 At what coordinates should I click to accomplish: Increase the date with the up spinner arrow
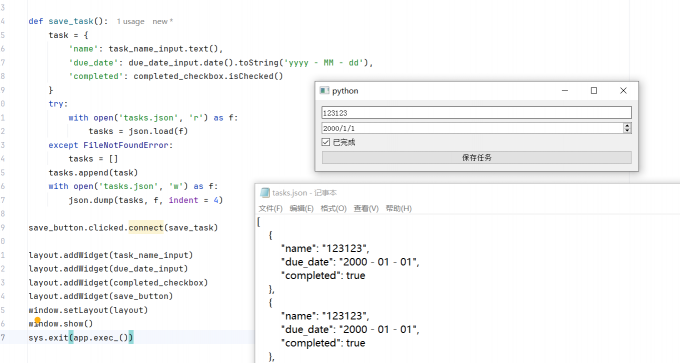click(x=627, y=125)
